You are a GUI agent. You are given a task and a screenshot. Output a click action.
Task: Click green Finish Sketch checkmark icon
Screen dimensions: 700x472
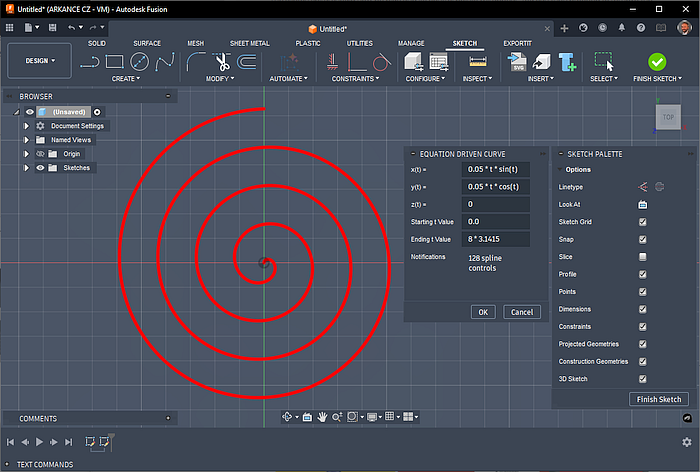pos(657,61)
